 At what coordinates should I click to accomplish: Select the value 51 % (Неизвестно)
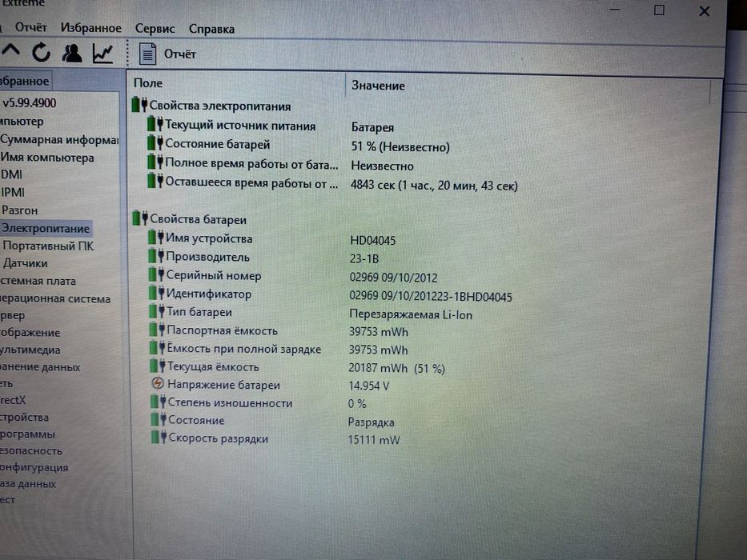pos(400,146)
